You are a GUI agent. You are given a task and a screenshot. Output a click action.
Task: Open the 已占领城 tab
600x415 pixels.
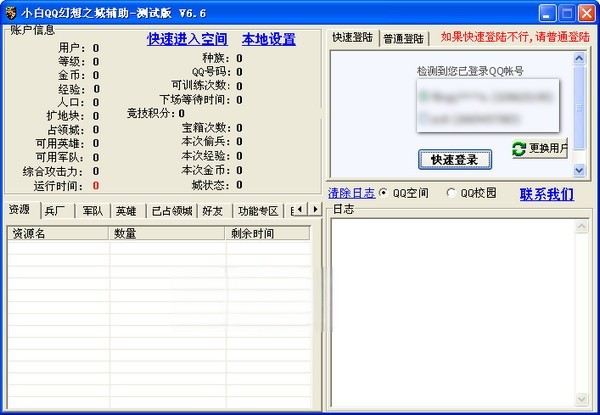172,211
